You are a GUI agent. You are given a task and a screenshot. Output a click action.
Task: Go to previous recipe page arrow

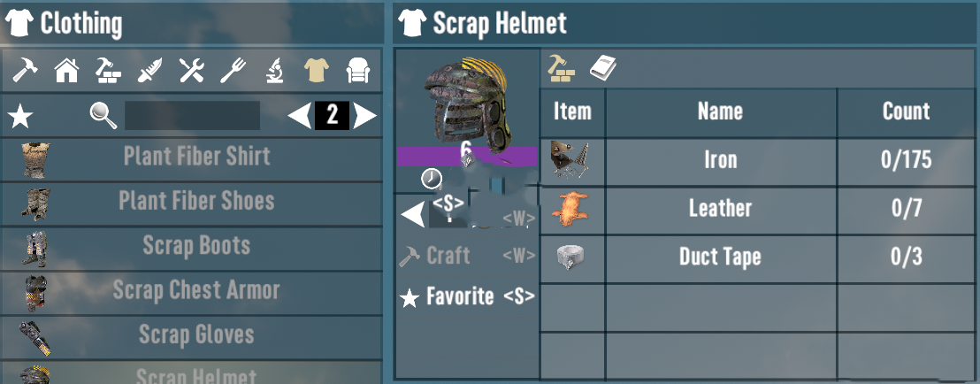click(x=299, y=116)
